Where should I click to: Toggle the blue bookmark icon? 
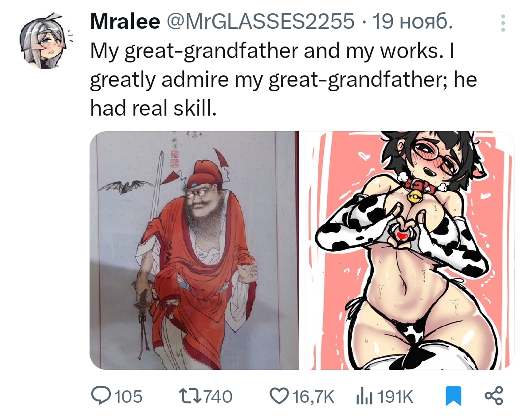pyautogui.click(x=453, y=396)
